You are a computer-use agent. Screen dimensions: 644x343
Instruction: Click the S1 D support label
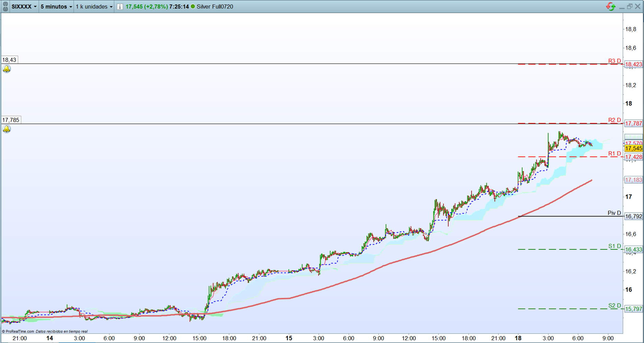pyautogui.click(x=614, y=246)
